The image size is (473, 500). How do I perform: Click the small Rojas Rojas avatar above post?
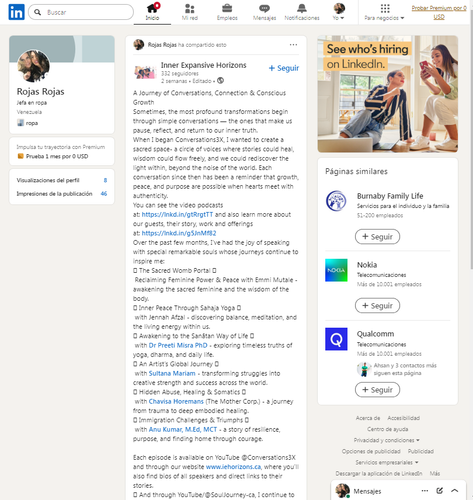click(x=139, y=45)
